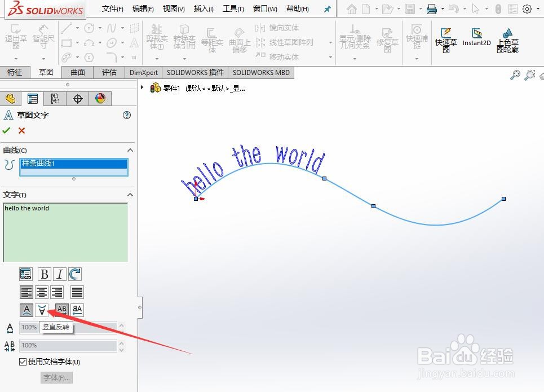This screenshot has width=544, height=392.
Task: Click the Print icon
Action: pyautogui.click(x=432, y=9)
